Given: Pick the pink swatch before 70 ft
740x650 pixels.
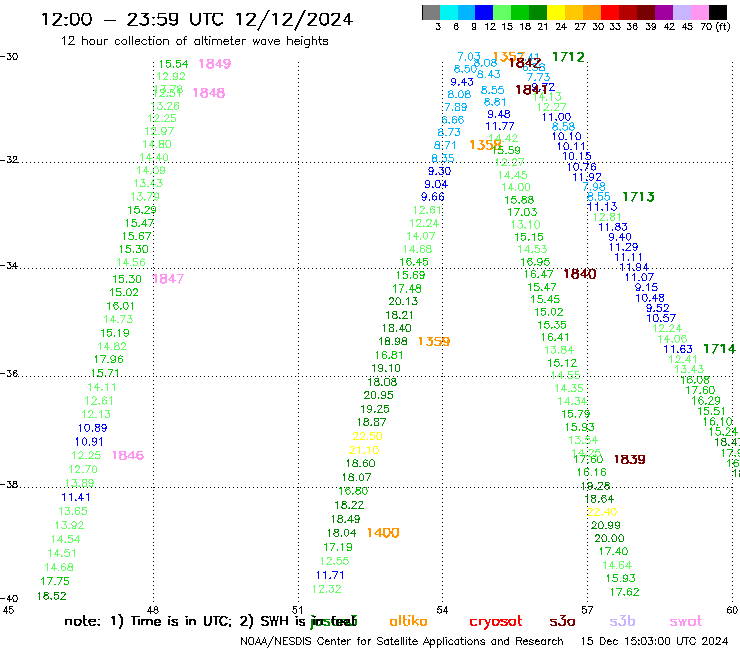Looking at the screenshot, I should (x=699, y=12).
